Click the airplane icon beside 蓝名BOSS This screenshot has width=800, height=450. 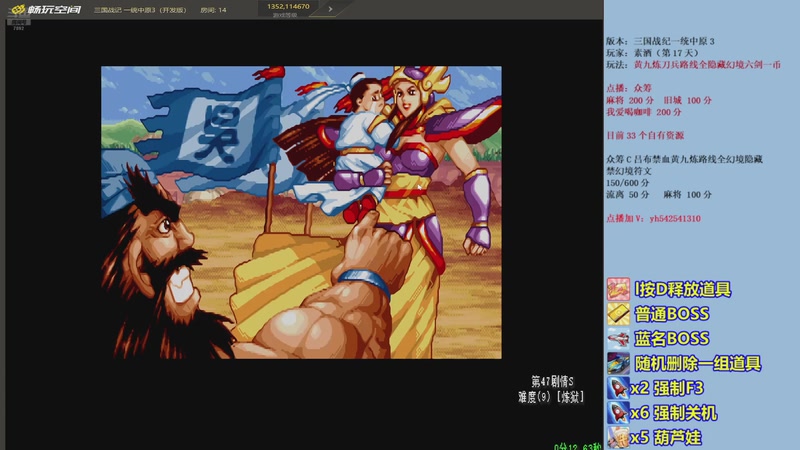tap(618, 338)
